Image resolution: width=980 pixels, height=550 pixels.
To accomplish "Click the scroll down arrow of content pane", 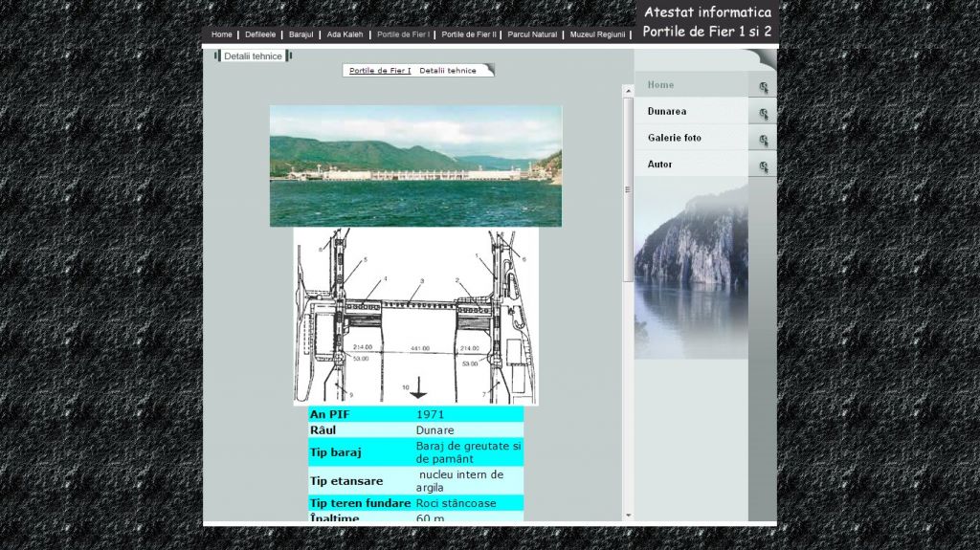I will (629, 516).
